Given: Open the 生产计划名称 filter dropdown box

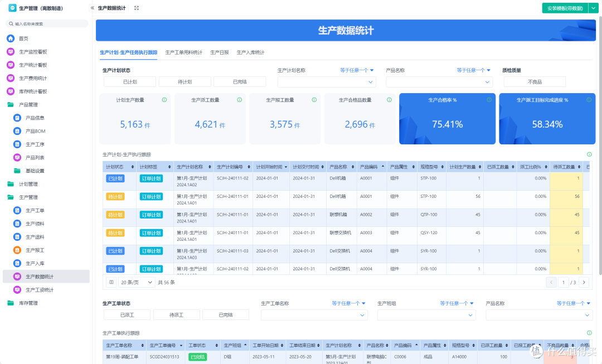Looking at the screenshot, I should 327,82.
